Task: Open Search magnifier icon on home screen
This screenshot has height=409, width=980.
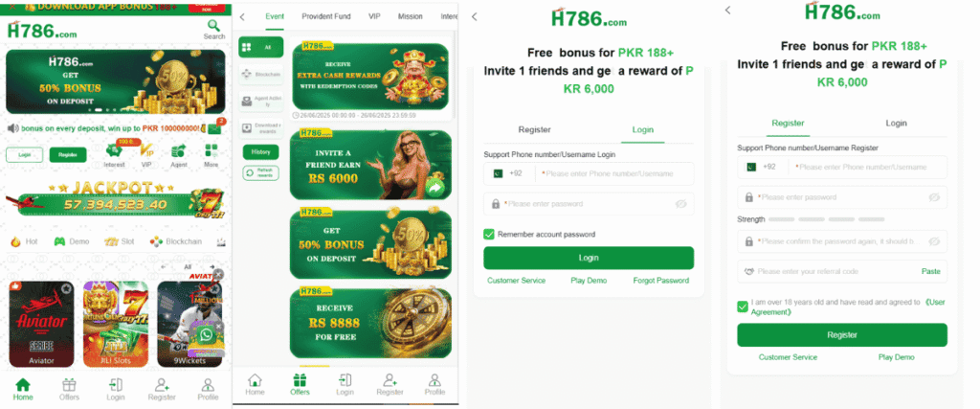Action: (213, 26)
